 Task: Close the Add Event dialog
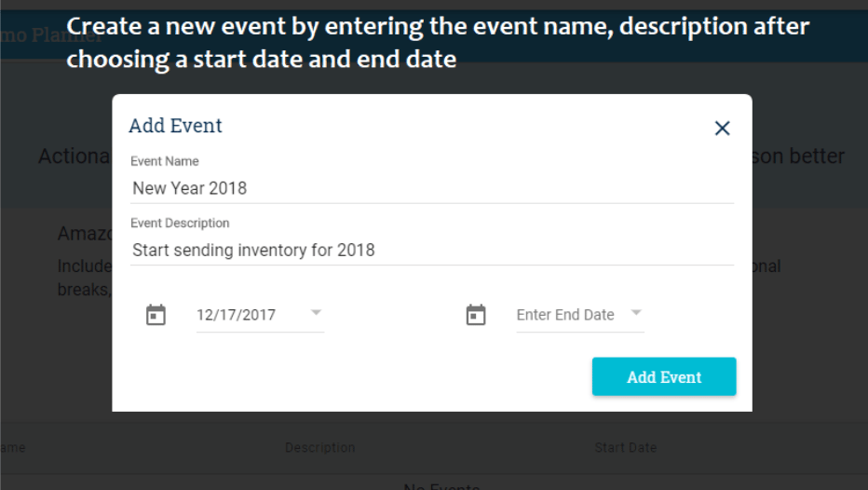pyautogui.click(x=722, y=129)
